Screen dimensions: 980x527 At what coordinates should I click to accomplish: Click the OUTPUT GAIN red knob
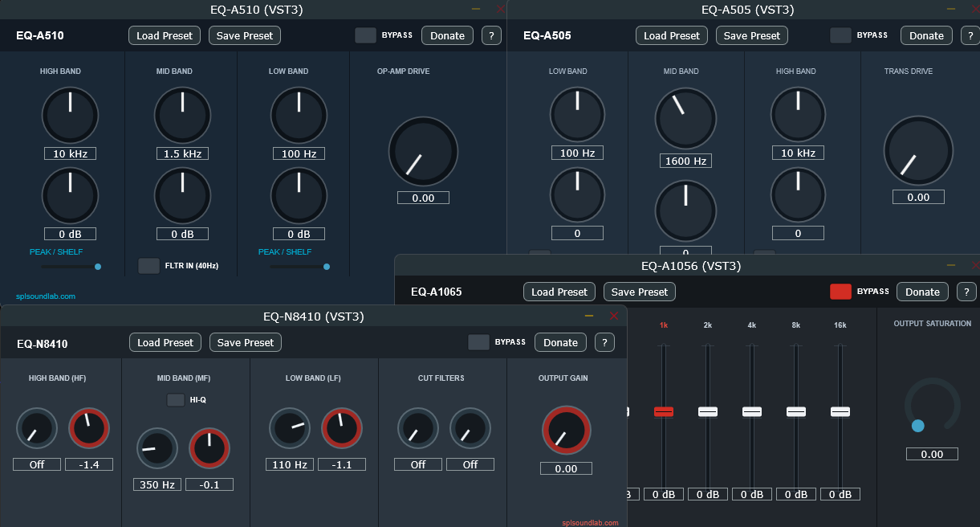point(566,431)
